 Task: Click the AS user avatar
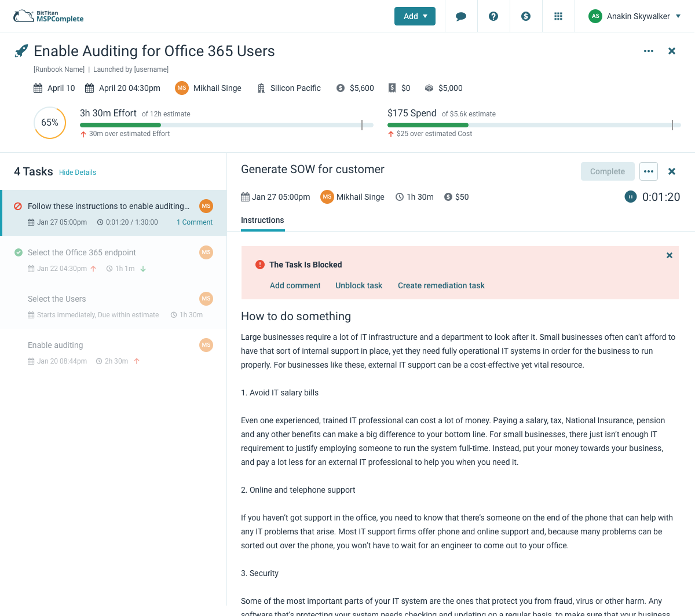[x=595, y=16]
